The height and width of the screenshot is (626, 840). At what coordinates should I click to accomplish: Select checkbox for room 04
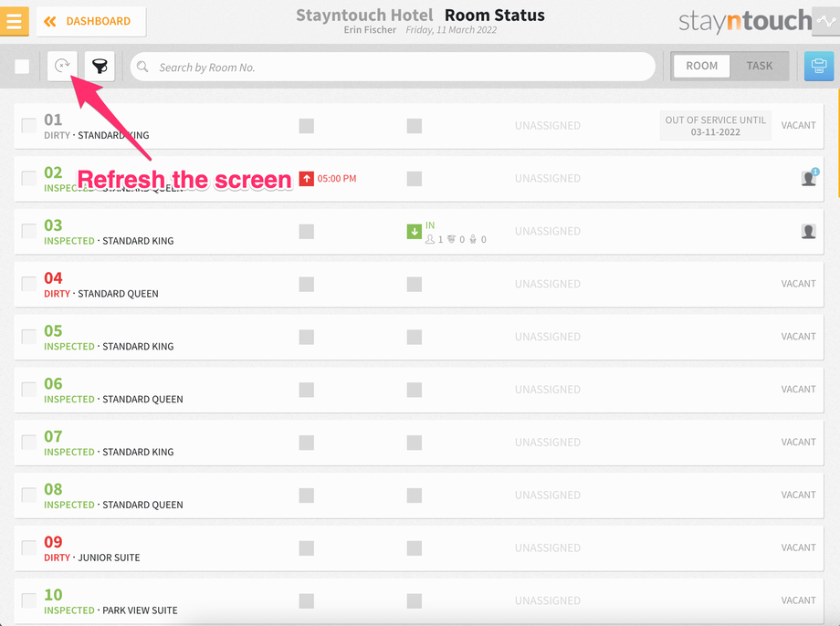coord(28,284)
